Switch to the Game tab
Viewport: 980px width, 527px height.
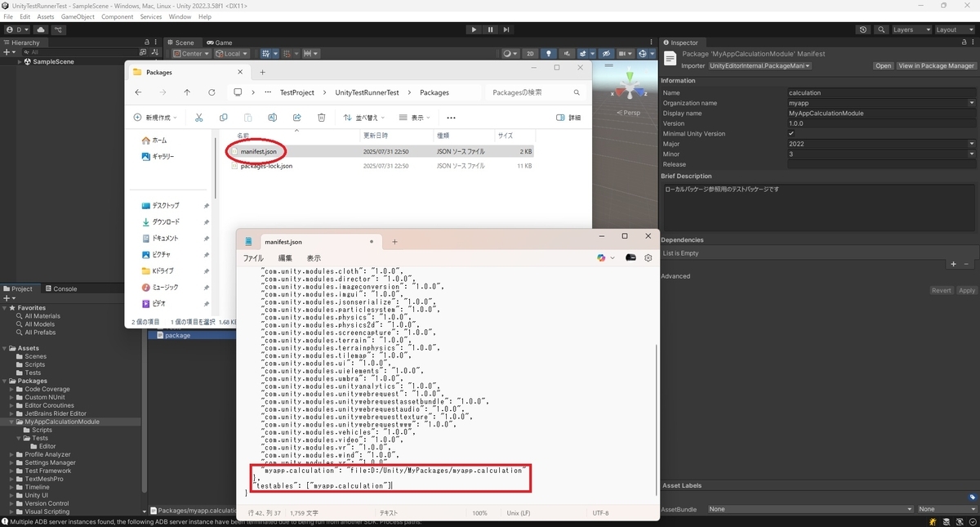pyautogui.click(x=219, y=42)
